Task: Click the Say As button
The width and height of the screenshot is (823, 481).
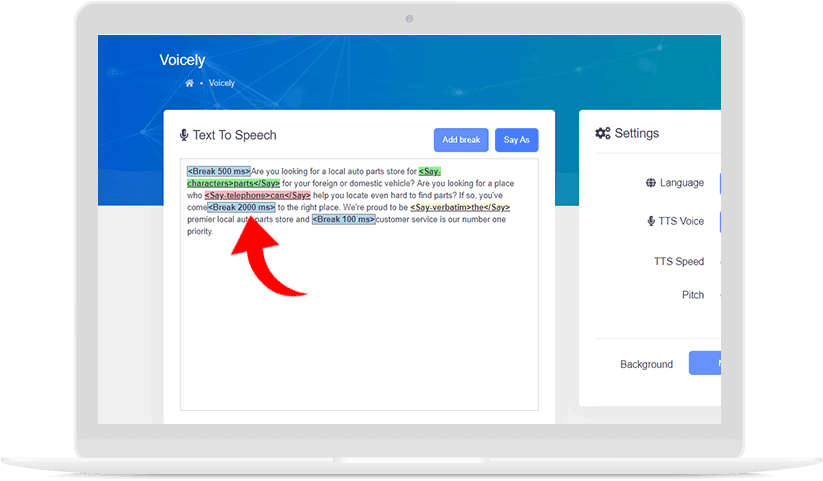Action: point(516,140)
